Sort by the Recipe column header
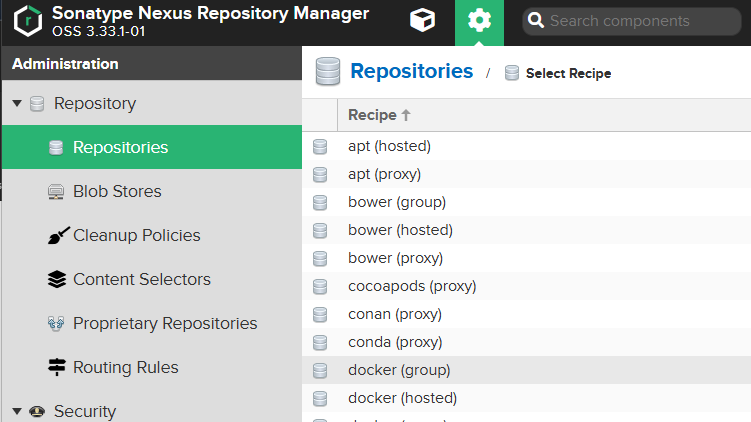 click(544, 115)
